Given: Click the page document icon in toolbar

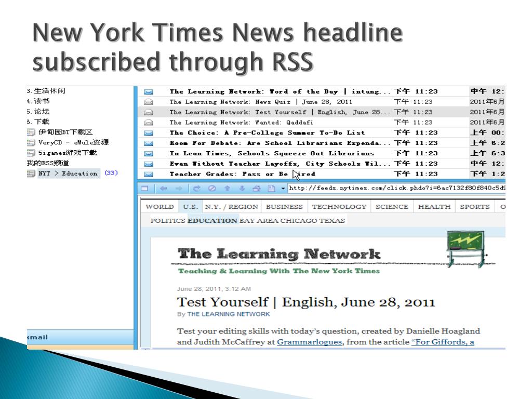Looking at the screenshot, I should click(x=271, y=188).
